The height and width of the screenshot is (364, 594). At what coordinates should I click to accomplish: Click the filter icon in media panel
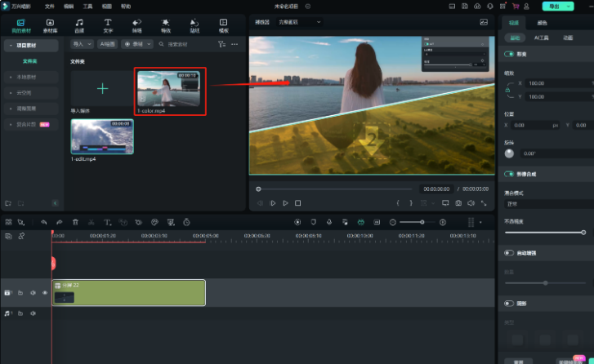(x=221, y=43)
